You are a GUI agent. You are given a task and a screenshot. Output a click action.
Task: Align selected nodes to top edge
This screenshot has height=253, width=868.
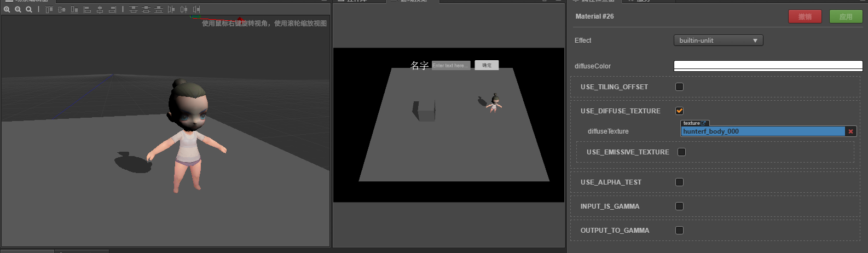click(x=49, y=9)
